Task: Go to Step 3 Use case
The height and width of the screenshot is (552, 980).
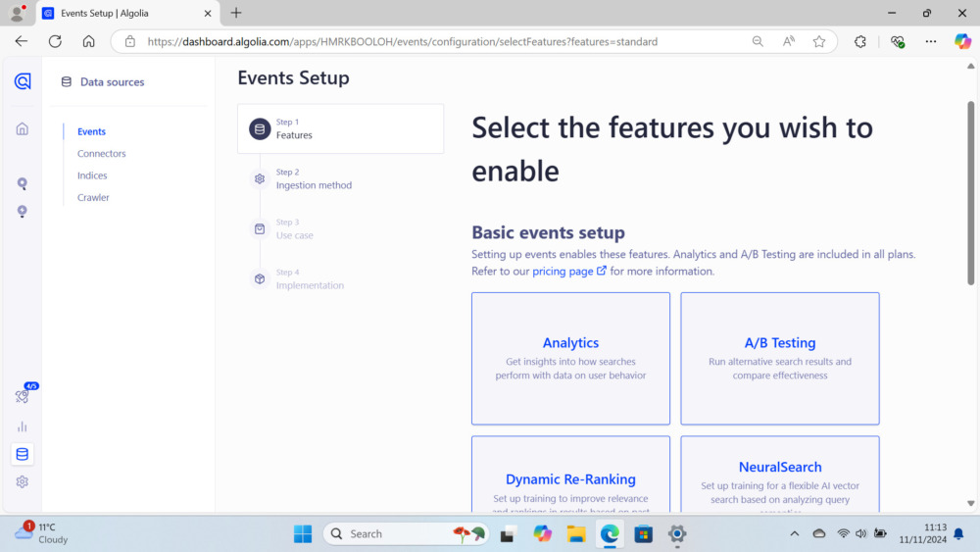Action: 294,228
